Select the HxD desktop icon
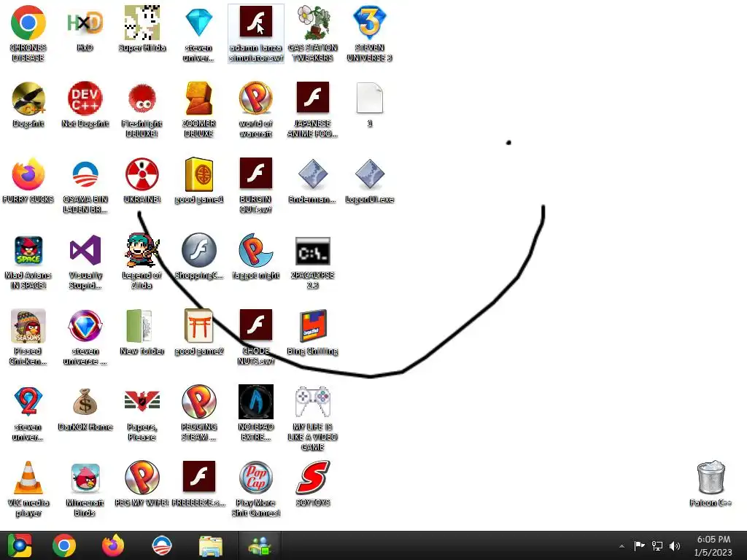 point(85,23)
